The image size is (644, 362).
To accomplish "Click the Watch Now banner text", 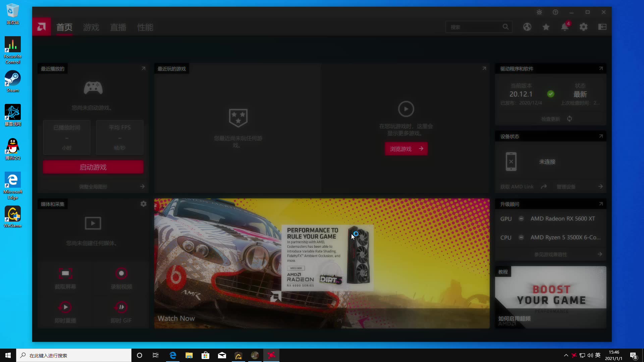I will pos(176,318).
